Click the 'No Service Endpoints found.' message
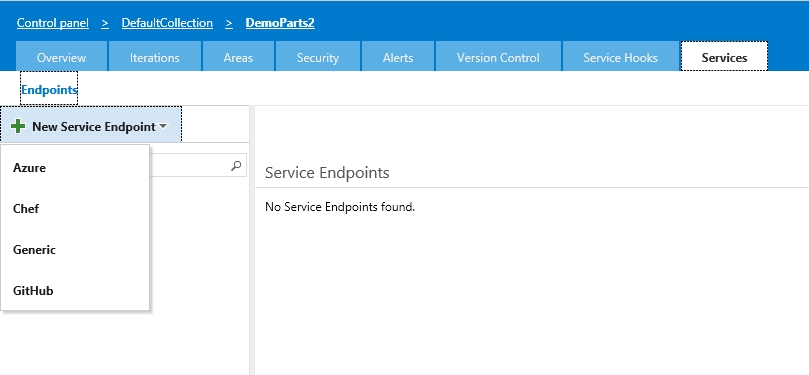This screenshot has width=809, height=375. pos(340,207)
